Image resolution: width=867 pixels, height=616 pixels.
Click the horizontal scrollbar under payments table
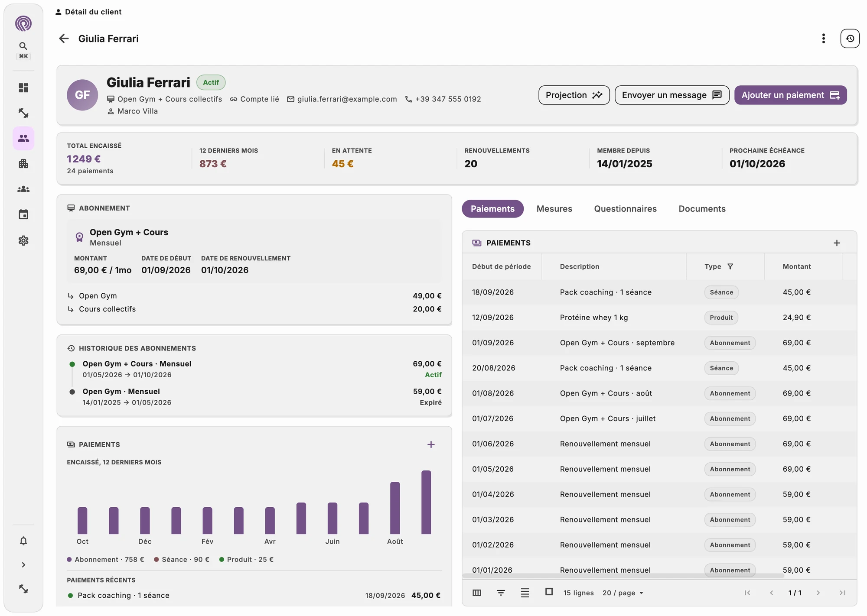pos(623,576)
